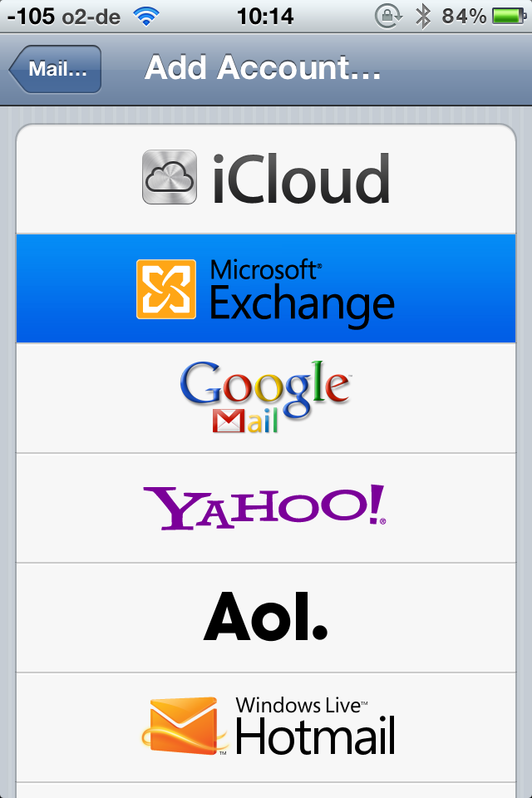Tap the 84% battery percentage text
Screen dimensions: 532x798
click(x=464, y=17)
